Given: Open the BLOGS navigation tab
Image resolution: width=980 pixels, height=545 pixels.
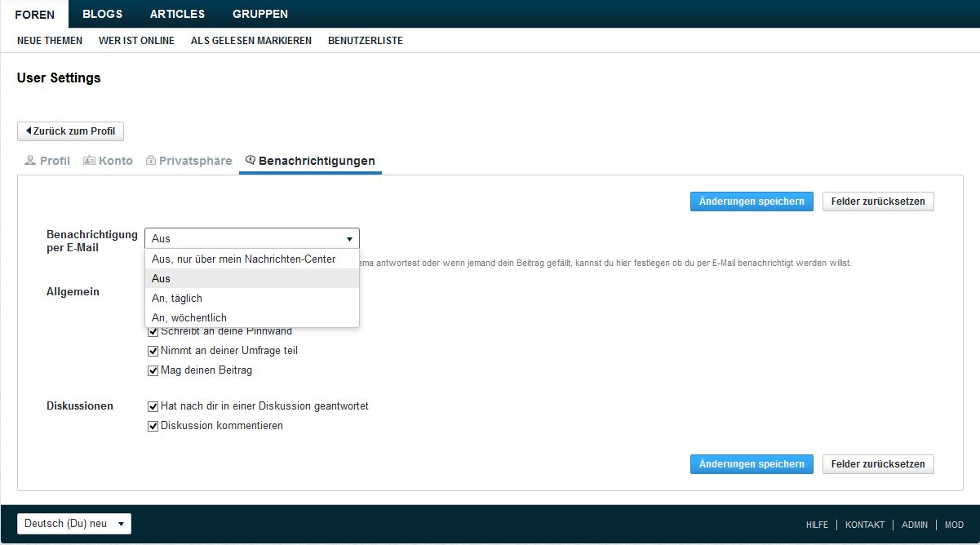Looking at the screenshot, I should point(102,14).
